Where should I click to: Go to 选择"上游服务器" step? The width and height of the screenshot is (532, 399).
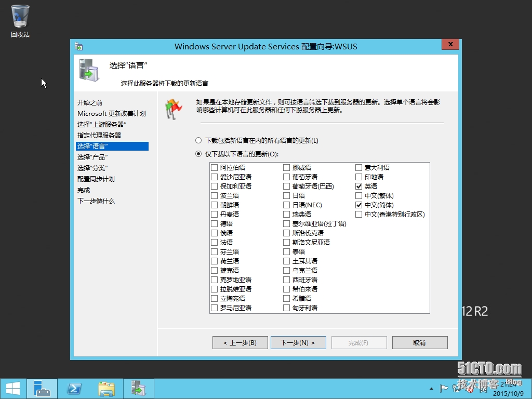102,124
